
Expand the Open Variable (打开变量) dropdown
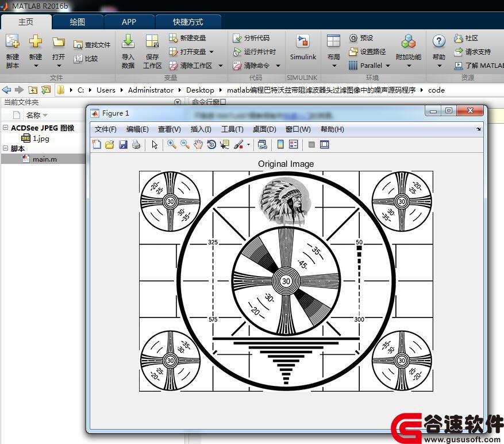coord(211,52)
